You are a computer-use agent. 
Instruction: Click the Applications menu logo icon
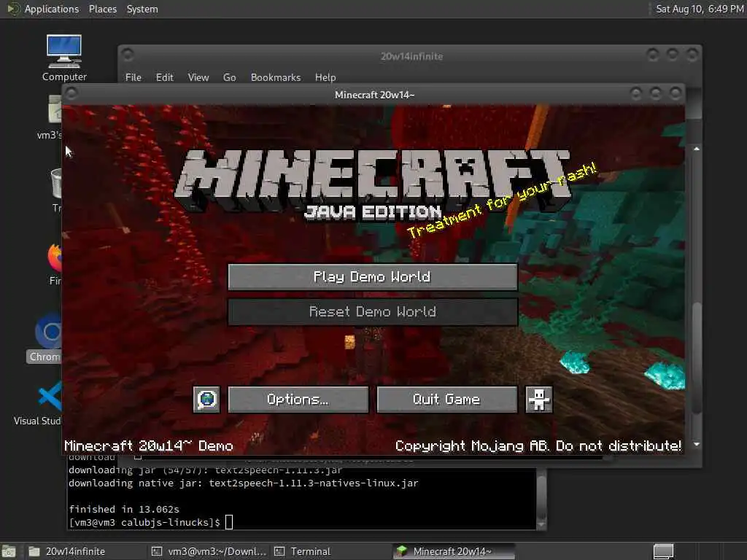tap(13, 9)
